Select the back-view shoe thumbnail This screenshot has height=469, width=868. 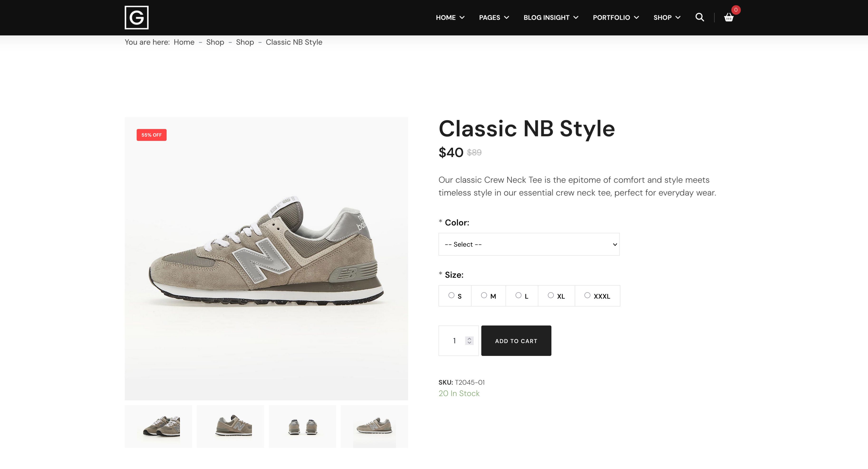(x=302, y=426)
